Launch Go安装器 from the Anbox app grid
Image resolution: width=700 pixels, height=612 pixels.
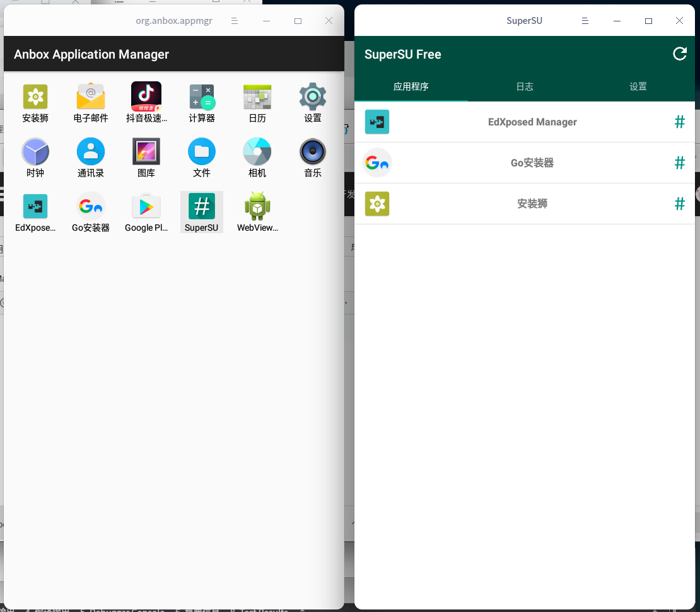coord(91,213)
